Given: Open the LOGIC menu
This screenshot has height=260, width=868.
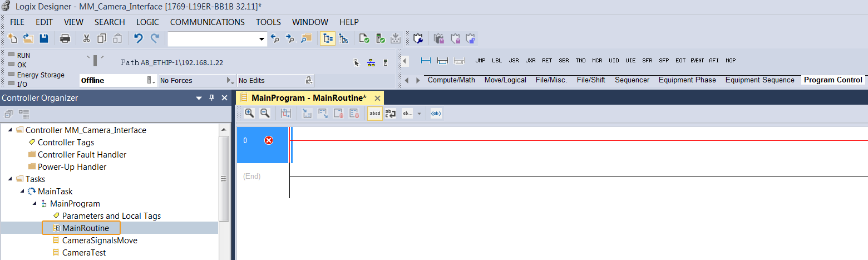Looking at the screenshot, I should click(147, 22).
